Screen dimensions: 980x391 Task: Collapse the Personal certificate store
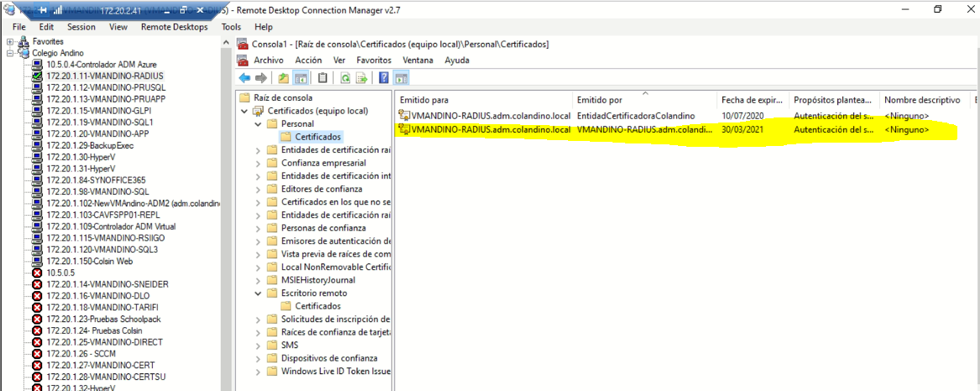click(x=258, y=123)
